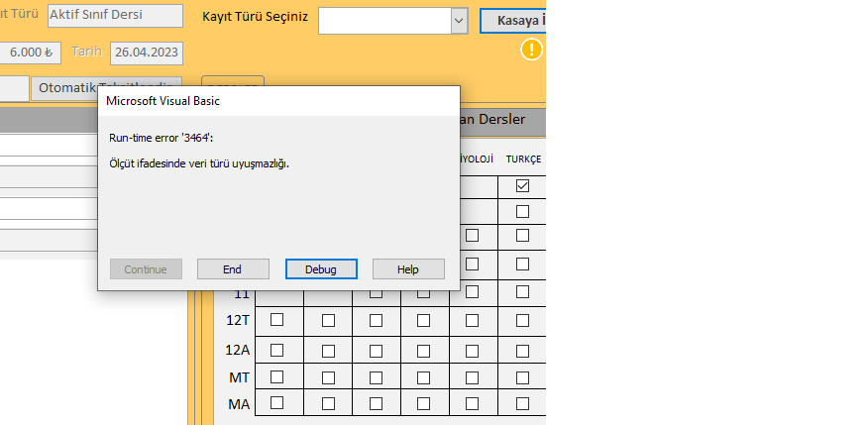
Task: Uncheck the ticked TURKÇE checkbox
Action: tap(522, 185)
